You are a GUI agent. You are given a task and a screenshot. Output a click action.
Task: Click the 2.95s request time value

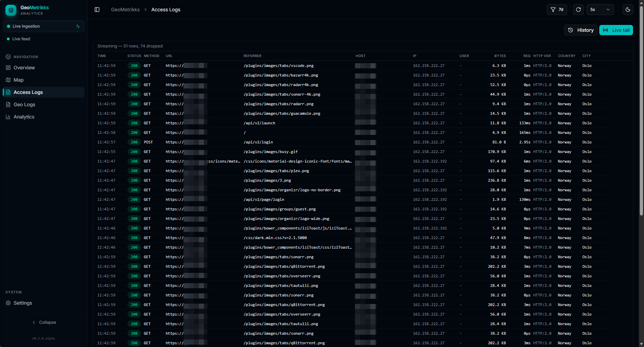pos(525,142)
